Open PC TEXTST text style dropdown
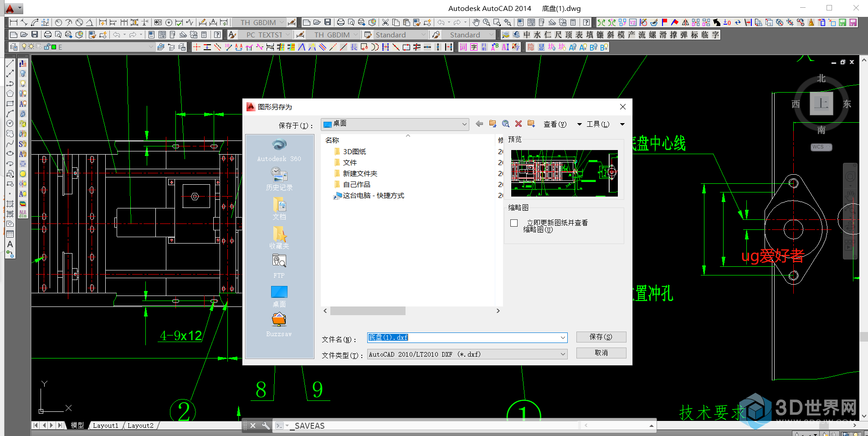Image resolution: width=868 pixels, height=436 pixels. [265, 35]
